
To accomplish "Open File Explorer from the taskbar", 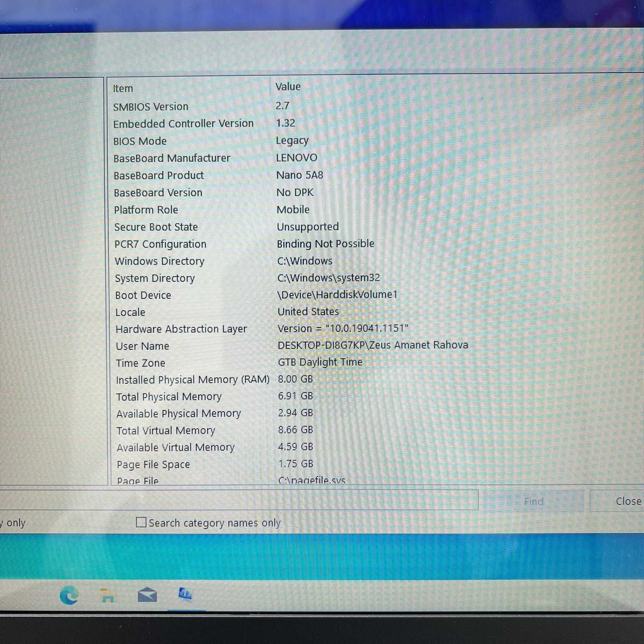I will [107, 596].
